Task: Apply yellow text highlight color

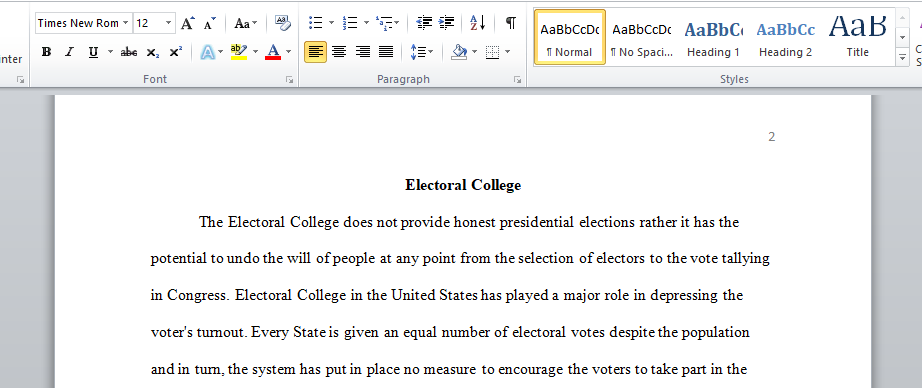Action: click(239, 52)
